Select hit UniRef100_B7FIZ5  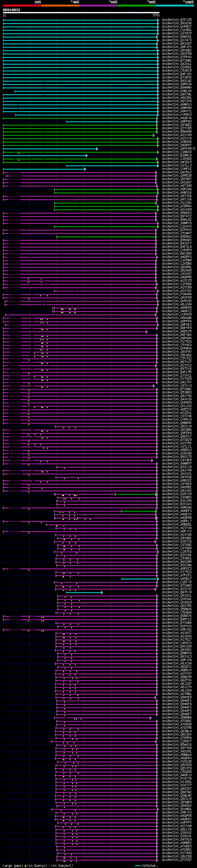pyautogui.click(x=176, y=20)
